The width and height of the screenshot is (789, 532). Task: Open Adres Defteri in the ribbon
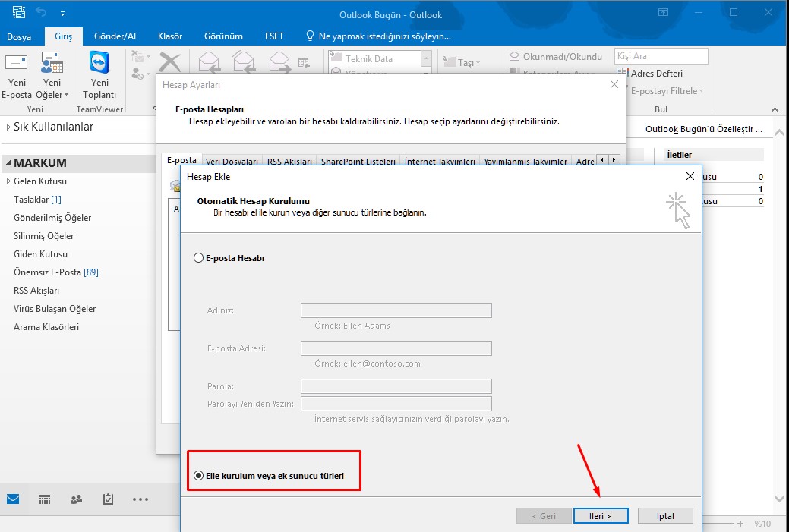[649, 74]
